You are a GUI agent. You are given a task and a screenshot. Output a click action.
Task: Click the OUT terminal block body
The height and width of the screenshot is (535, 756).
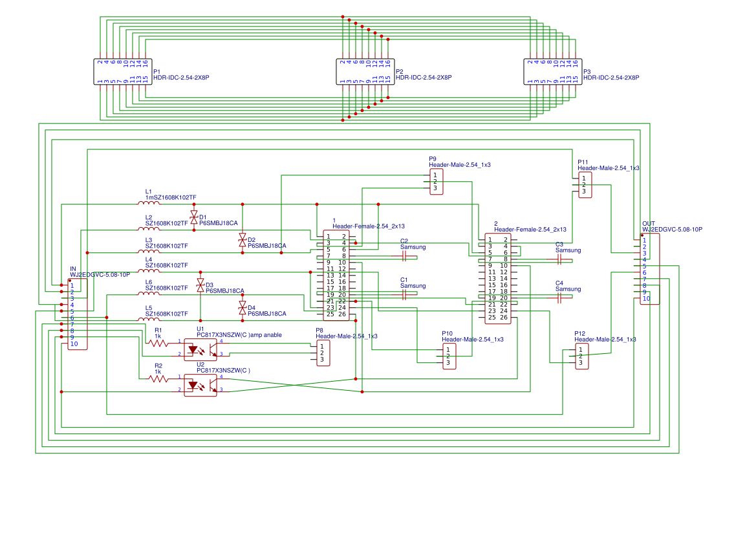pyautogui.click(x=650, y=268)
